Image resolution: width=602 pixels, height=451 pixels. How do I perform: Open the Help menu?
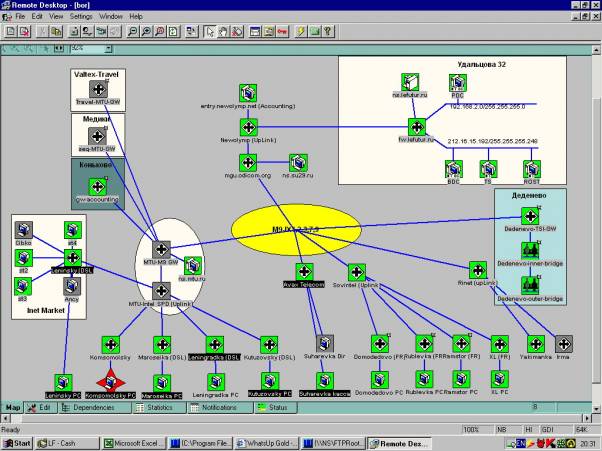tap(136, 17)
